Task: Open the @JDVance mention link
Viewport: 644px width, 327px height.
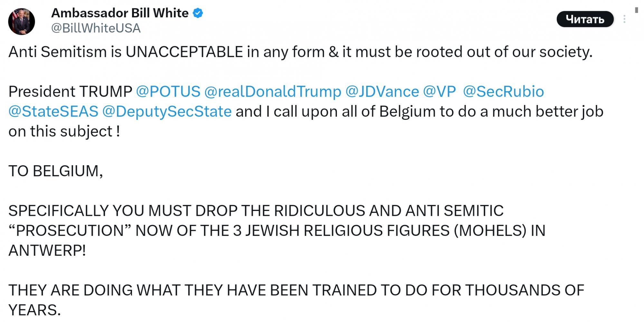Action: coord(382,91)
